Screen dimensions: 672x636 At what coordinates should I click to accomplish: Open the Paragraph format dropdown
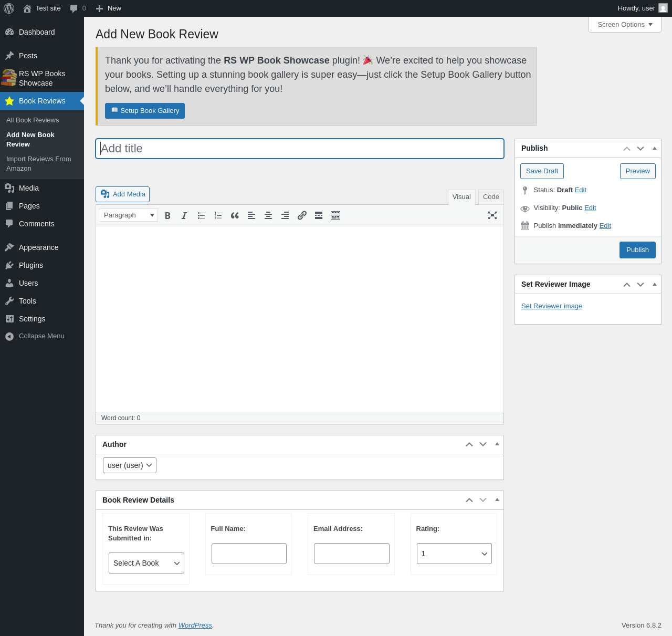128,215
